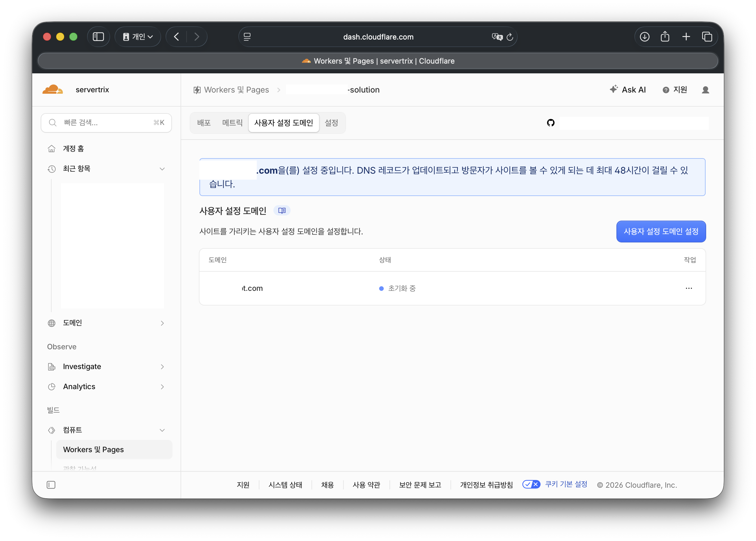
Task: Open the 보안 문제 보고 footer link
Action: click(420, 485)
